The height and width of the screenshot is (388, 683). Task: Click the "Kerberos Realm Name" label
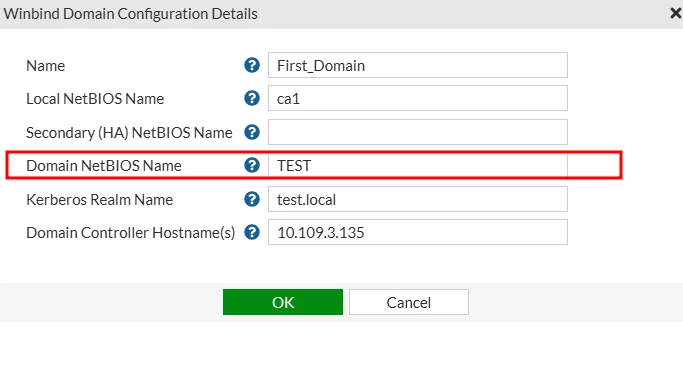tap(99, 200)
